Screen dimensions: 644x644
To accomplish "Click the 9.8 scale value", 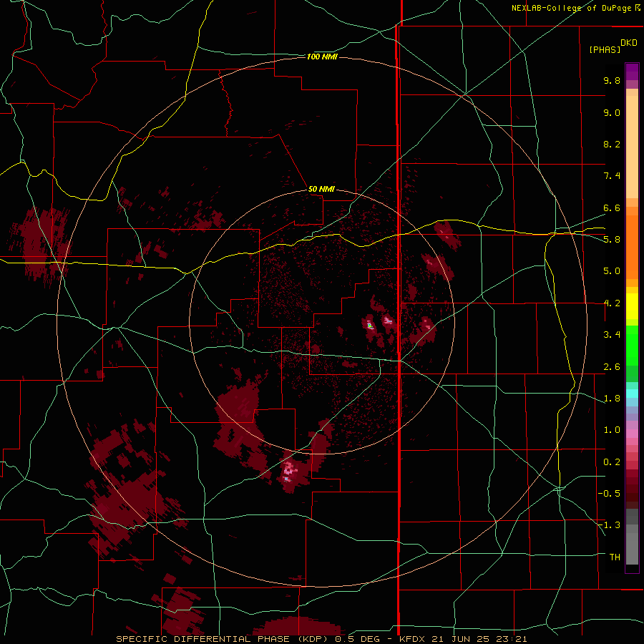I will click(x=612, y=80).
